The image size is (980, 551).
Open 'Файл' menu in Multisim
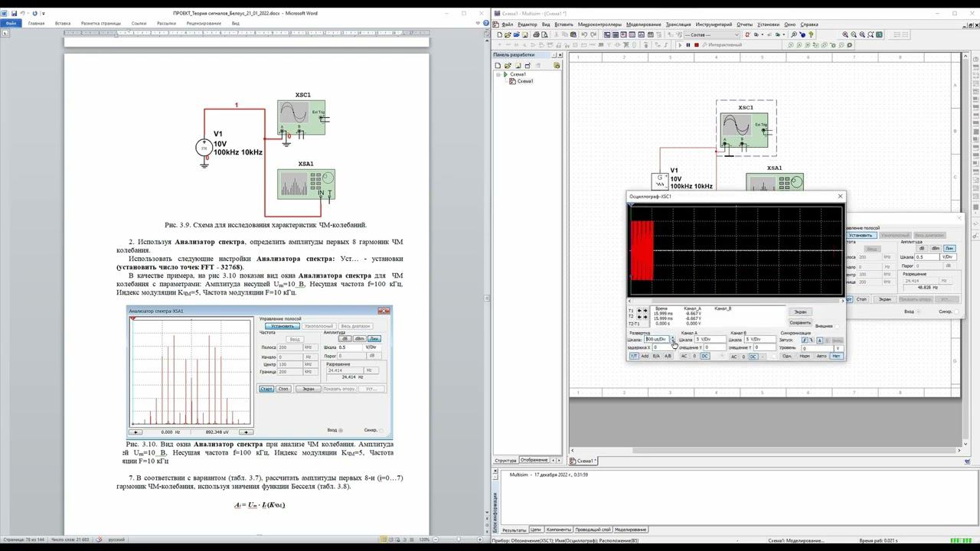click(x=508, y=24)
